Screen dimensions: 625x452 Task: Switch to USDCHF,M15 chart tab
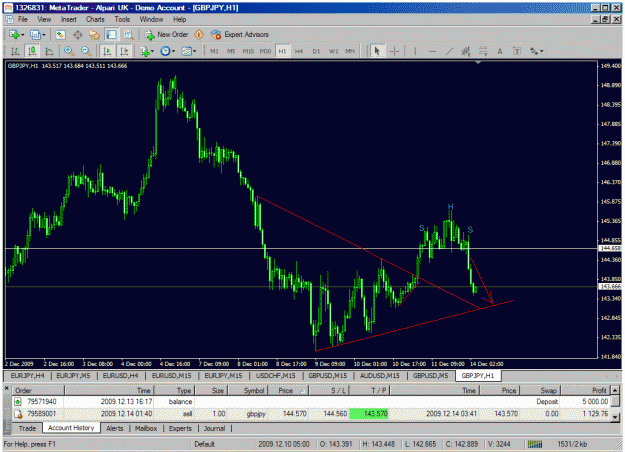275,375
